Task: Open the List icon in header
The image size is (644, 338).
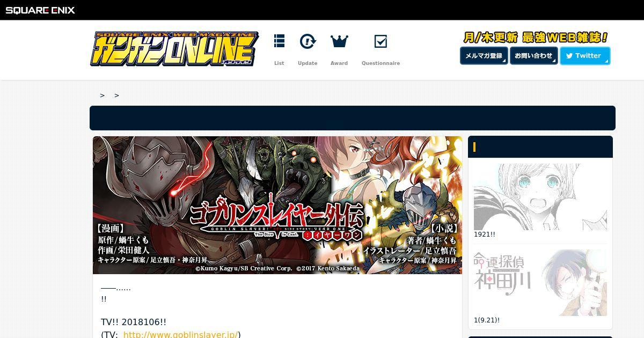Action: [279, 41]
